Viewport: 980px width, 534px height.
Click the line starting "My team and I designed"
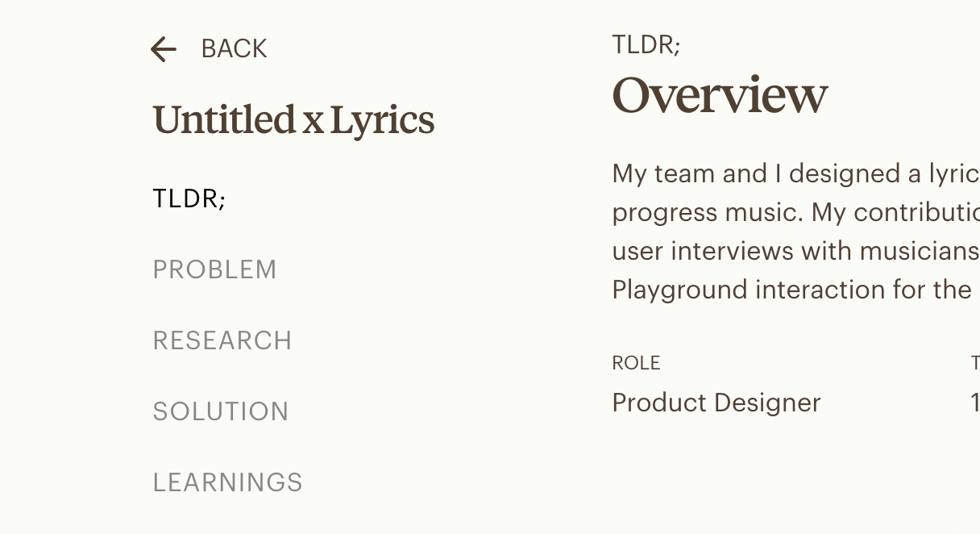795,173
